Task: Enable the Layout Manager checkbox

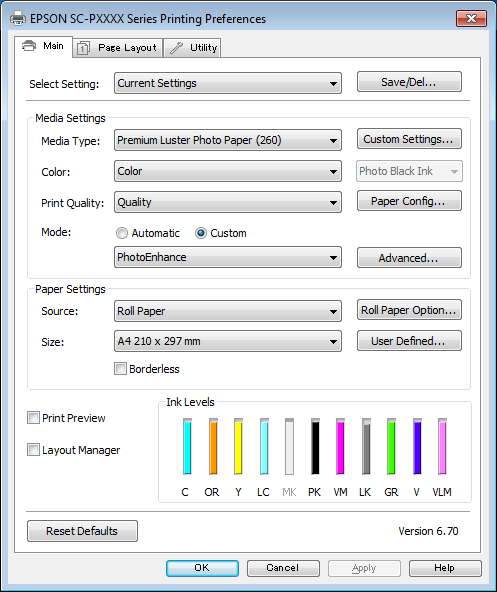Action: (x=33, y=450)
